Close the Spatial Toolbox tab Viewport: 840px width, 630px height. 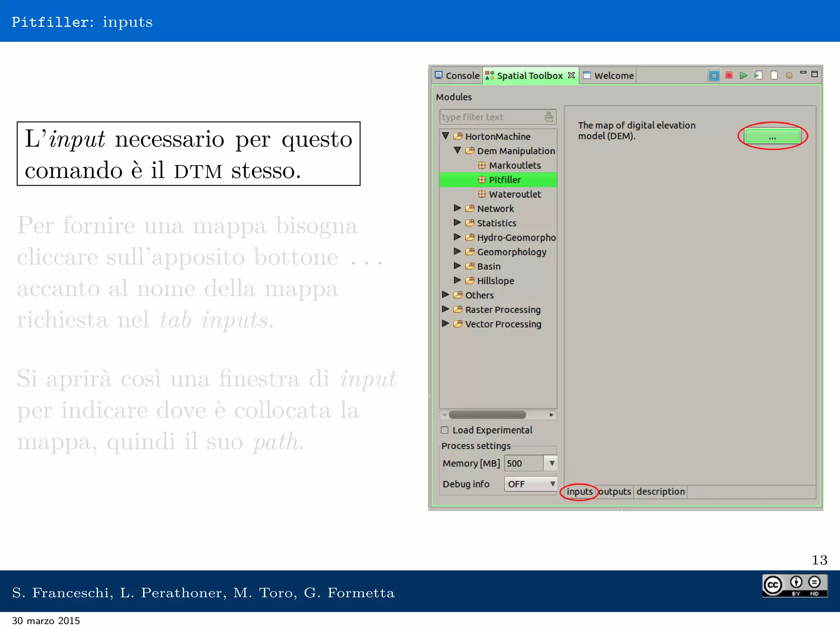click(x=571, y=75)
